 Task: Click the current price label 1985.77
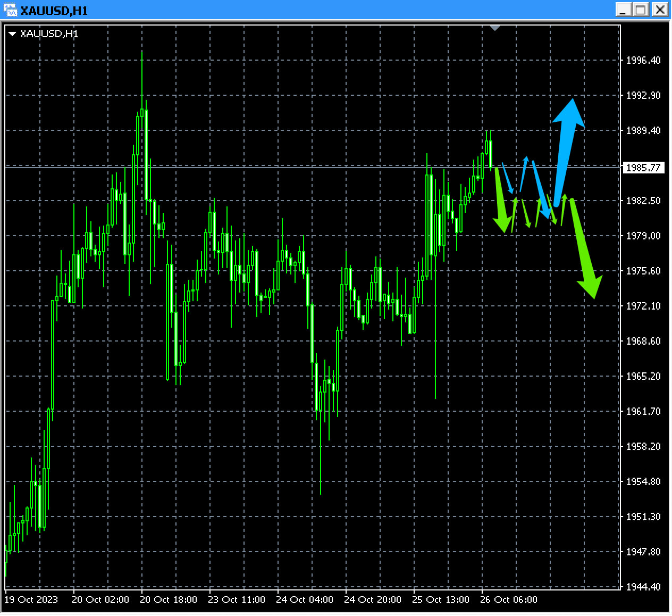pyautogui.click(x=643, y=168)
